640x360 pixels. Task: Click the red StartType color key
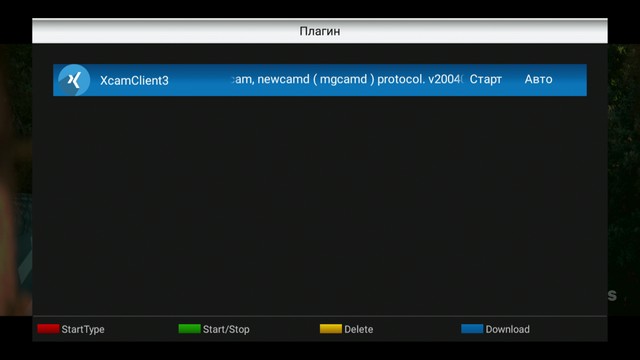(x=48, y=329)
